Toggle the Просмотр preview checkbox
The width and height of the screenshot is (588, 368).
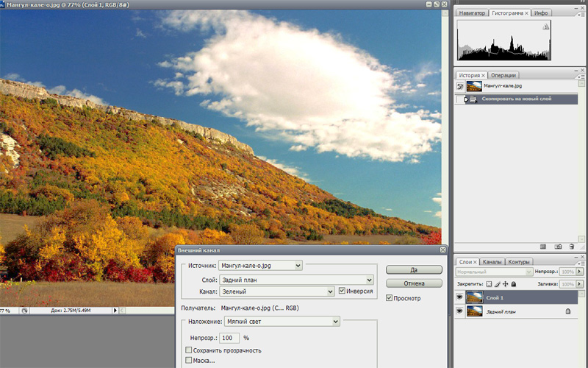390,298
